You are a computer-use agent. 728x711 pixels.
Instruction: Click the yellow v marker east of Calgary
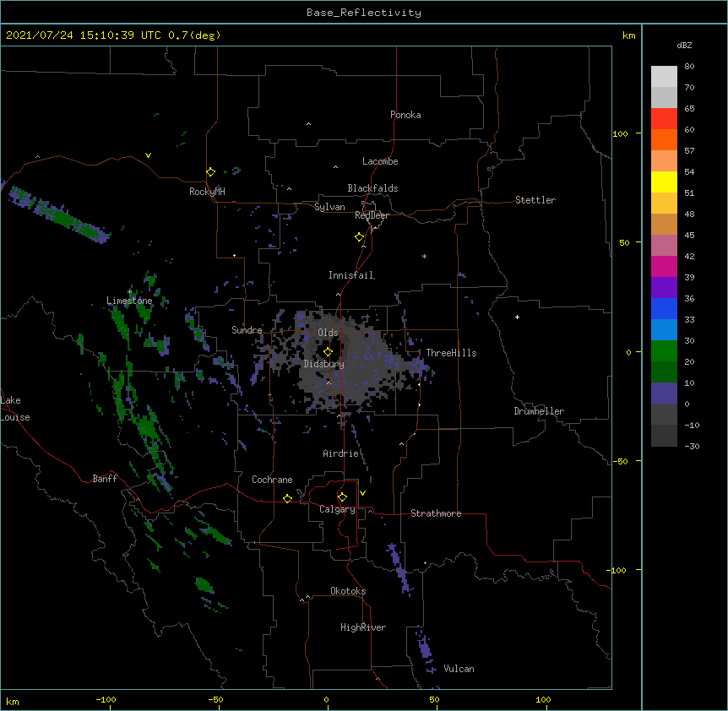[362, 493]
